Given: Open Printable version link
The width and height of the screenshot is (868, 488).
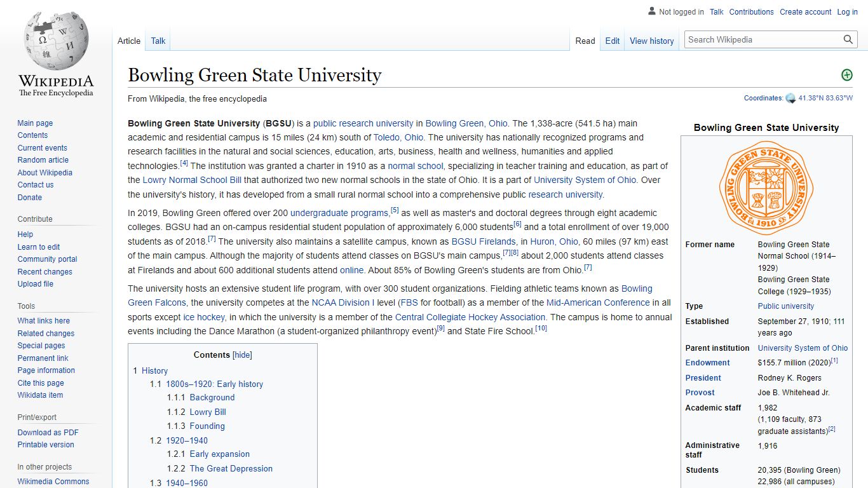Looking at the screenshot, I should click(46, 445).
